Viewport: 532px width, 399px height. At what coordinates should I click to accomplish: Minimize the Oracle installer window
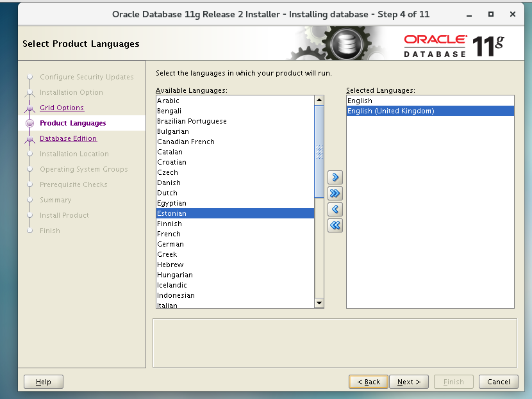point(469,15)
